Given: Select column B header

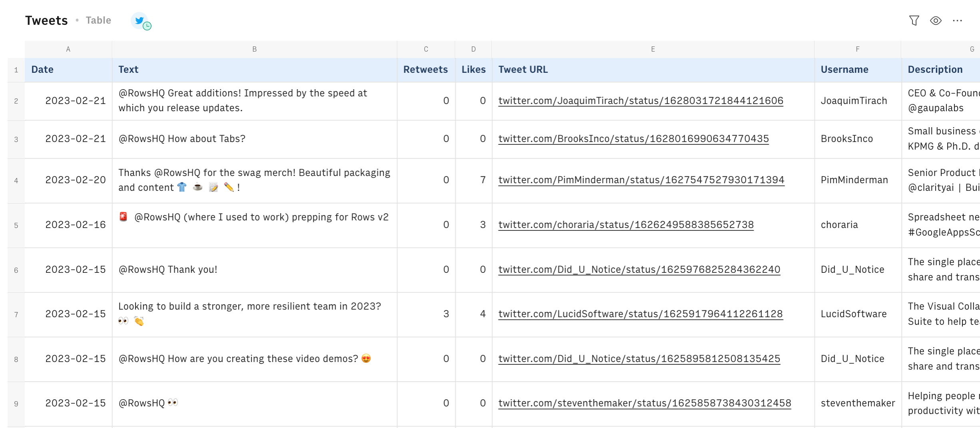Looking at the screenshot, I should 255,49.
